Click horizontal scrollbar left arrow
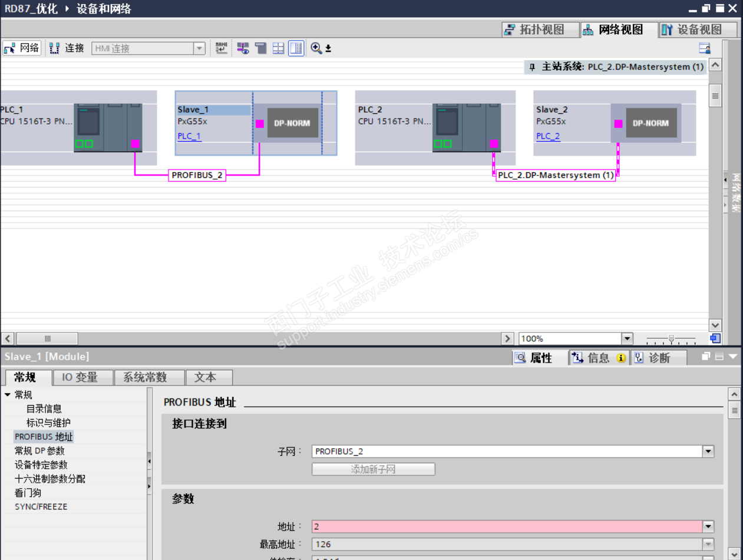This screenshot has height=560, width=743. pyautogui.click(x=8, y=338)
